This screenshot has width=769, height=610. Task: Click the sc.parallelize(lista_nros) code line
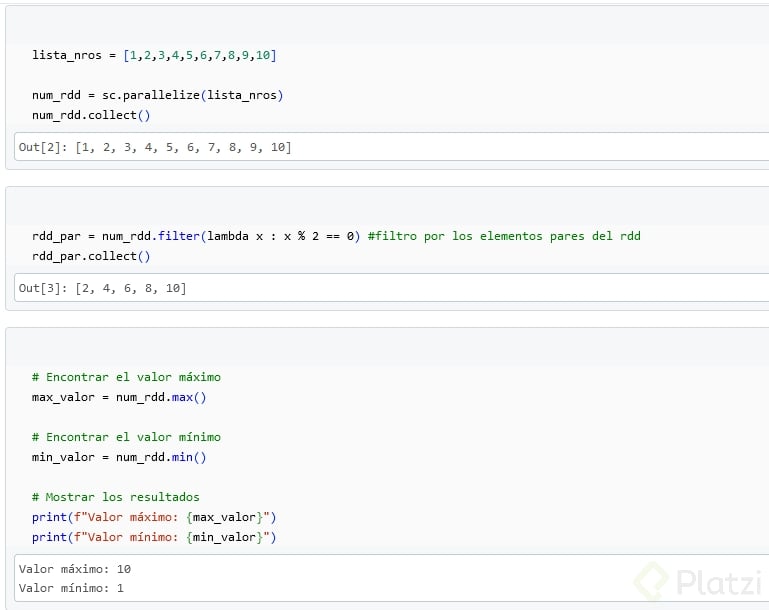point(158,95)
